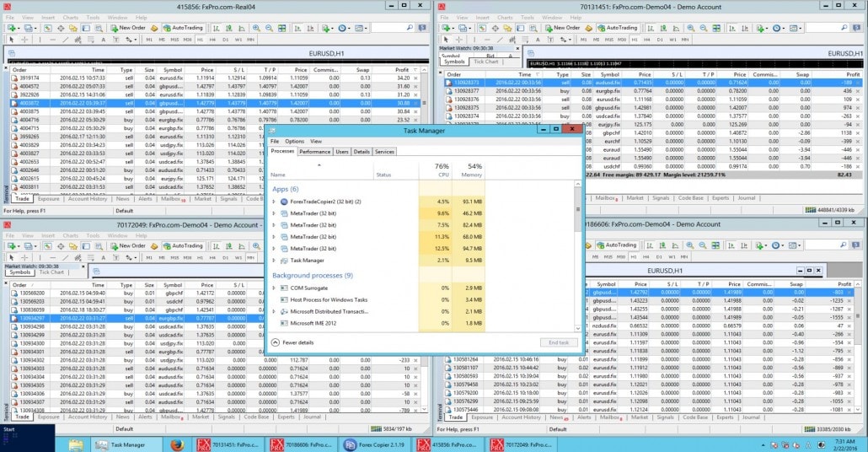Expand ForexTradeCopier2 process in Task Manager
Image resolution: width=868 pixels, height=452 pixels.
274,202
